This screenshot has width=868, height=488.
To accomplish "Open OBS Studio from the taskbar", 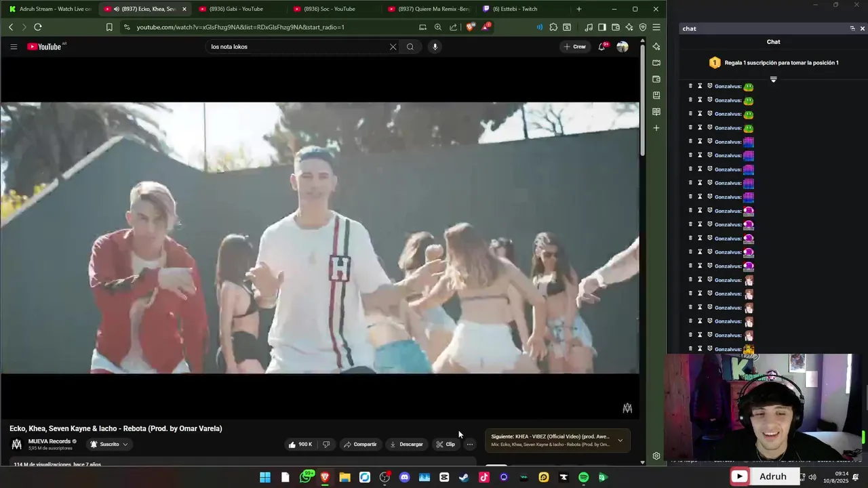I will [x=384, y=477].
